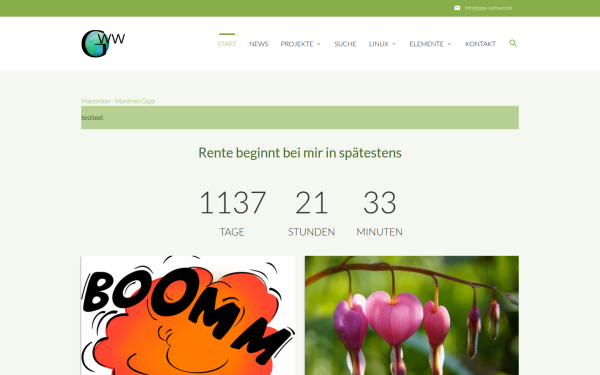600x375 pixels.
Task: Open the info email address link
Action: 488,8
